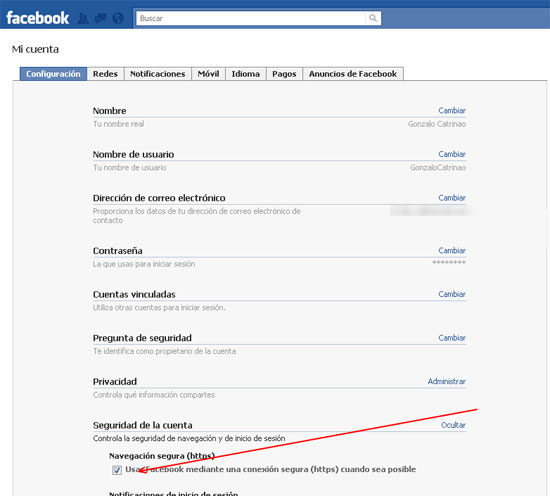Click Cambiar link for Nombre

pyautogui.click(x=452, y=110)
